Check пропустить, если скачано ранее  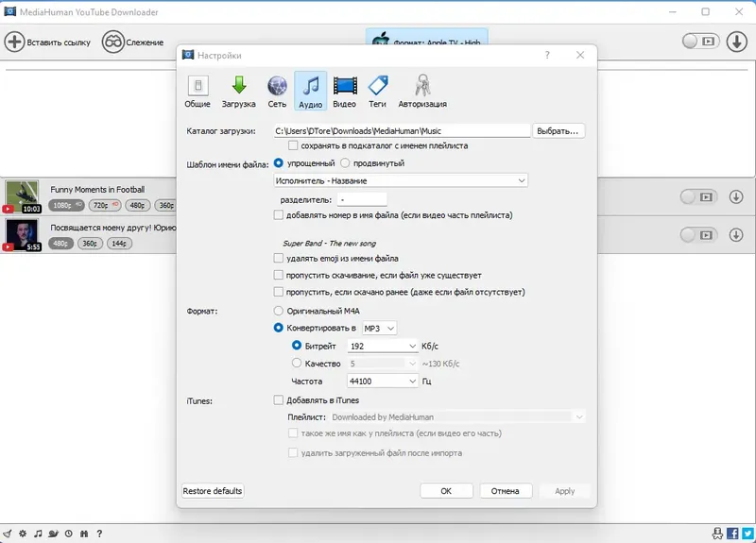pyautogui.click(x=278, y=292)
